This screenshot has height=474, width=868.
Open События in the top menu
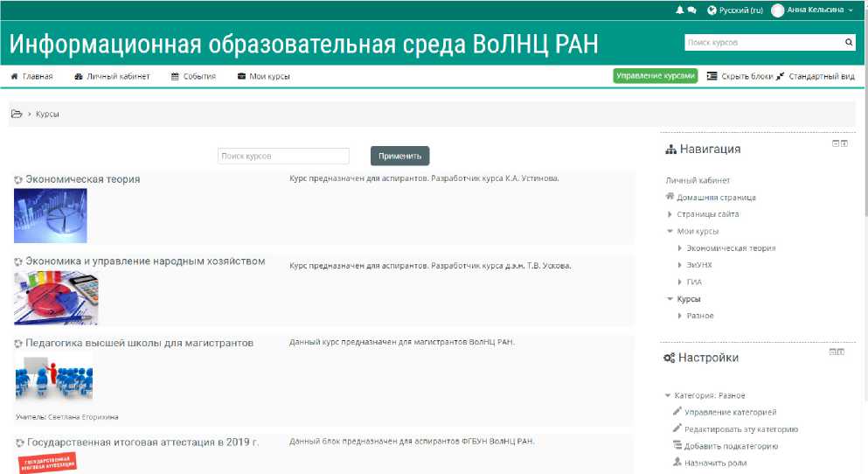pyautogui.click(x=193, y=76)
